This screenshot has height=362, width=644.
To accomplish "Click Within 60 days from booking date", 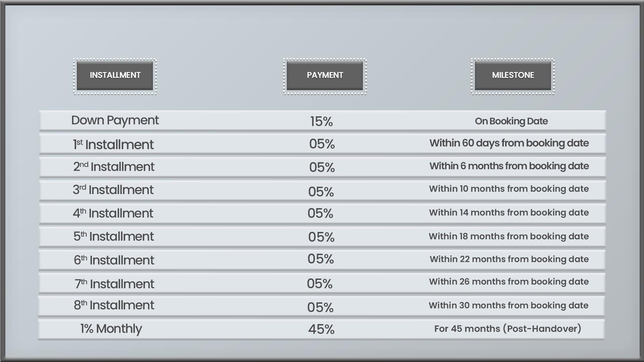I will click(x=509, y=143).
